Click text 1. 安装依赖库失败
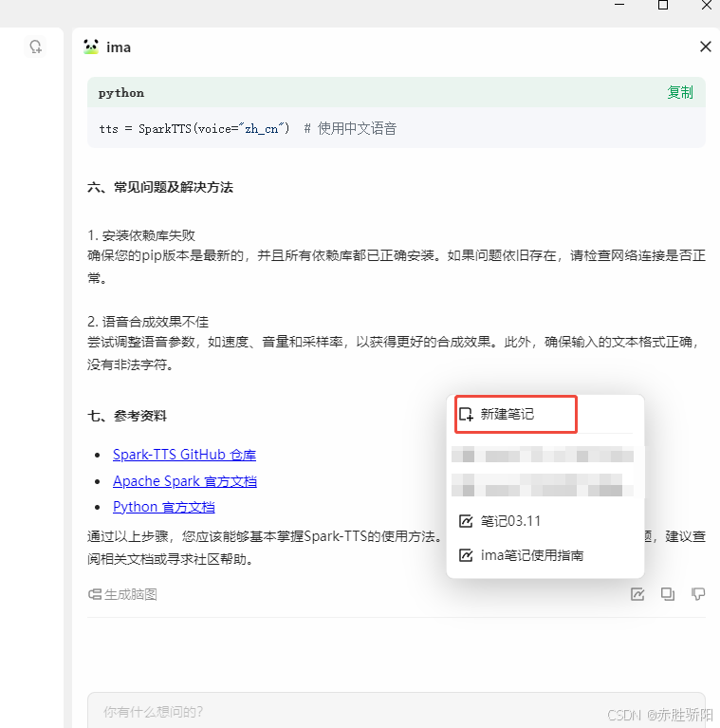Viewport: 720px width, 728px height. (141, 235)
